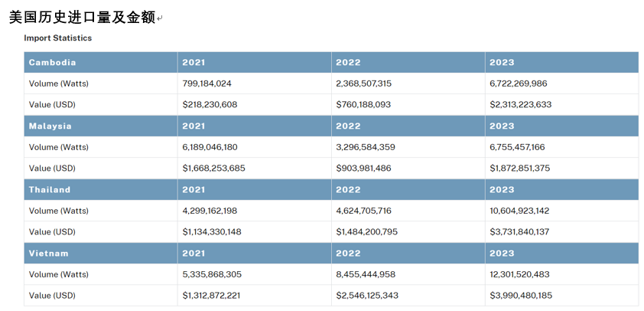Click Vietnam 2023 value $3,990,480,185
The width and height of the screenshot is (644, 311).
tap(521, 295)
